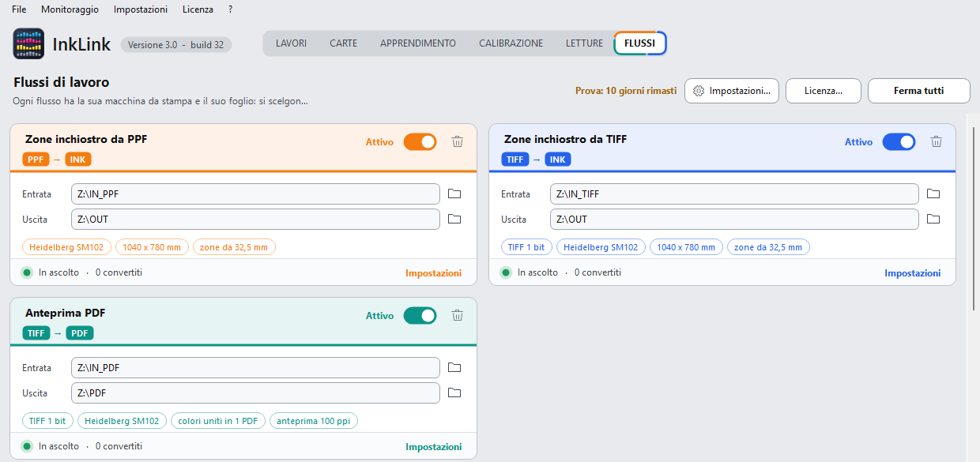Browse input folder for Z:\IN_PPF

click(x=454, y=194)
